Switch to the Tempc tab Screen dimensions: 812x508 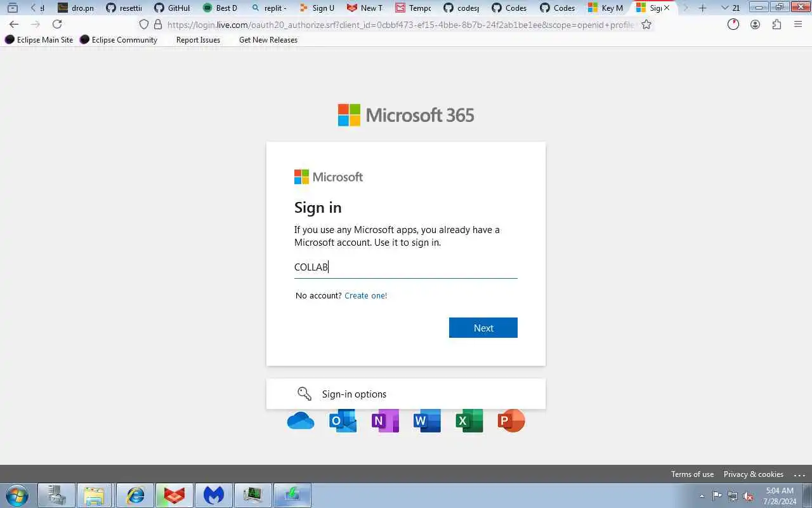tap(414, 8)
